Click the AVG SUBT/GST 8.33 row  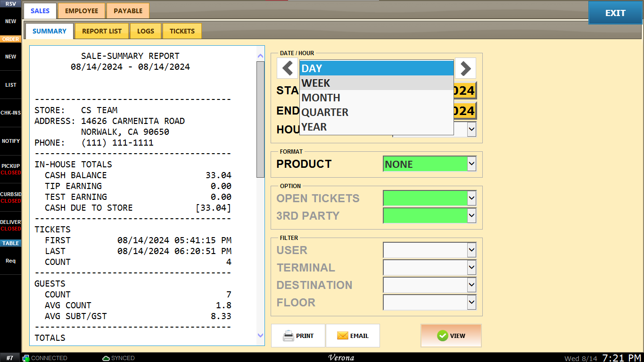(x=138, y=316)
